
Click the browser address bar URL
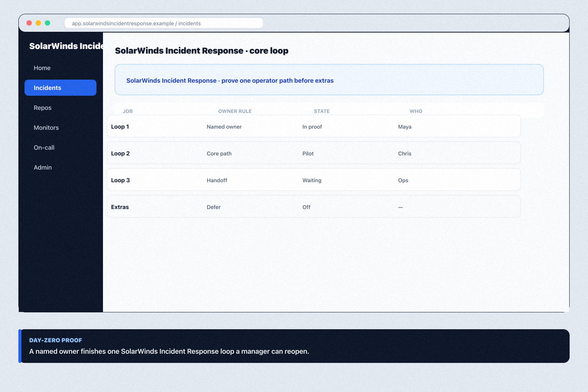(x=163, y=23)
